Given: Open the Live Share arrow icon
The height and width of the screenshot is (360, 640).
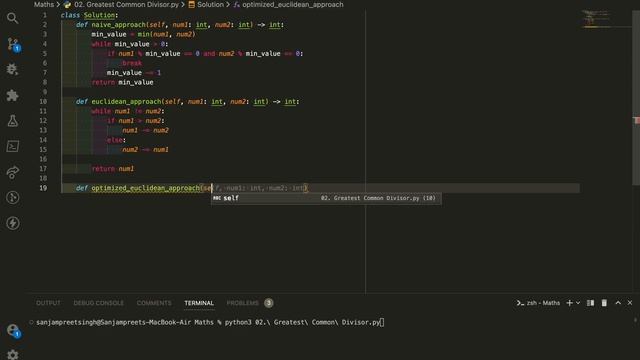Looking at the screenshot, I should pos(13,172).
